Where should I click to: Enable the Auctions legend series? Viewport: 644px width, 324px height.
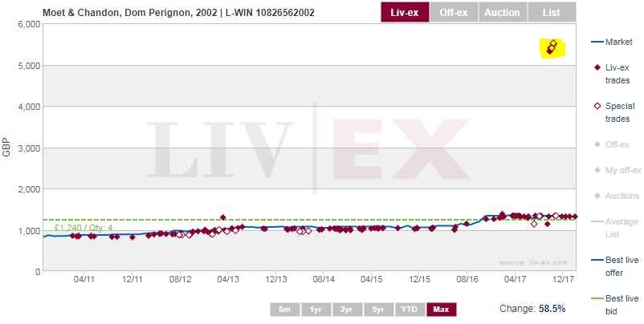[617, 196]
